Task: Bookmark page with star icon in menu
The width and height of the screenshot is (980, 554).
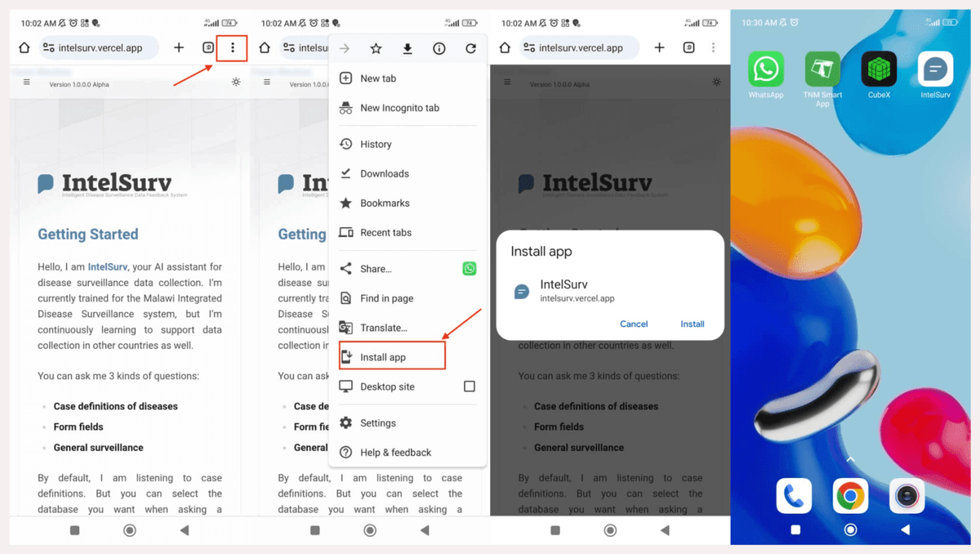Action: point(376,49)
